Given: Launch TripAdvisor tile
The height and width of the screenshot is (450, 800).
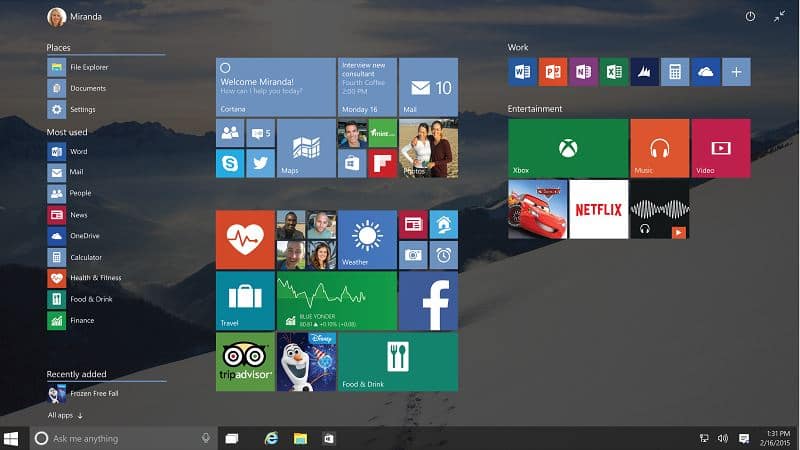Looking at the screenshot, I should (245, 361).
